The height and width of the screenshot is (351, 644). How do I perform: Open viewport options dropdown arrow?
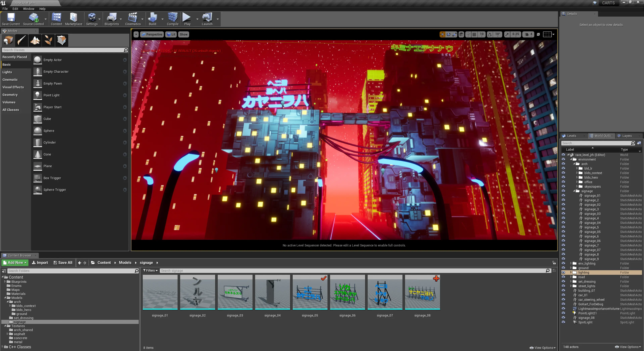pyautogui.click(x=136, y=35)
